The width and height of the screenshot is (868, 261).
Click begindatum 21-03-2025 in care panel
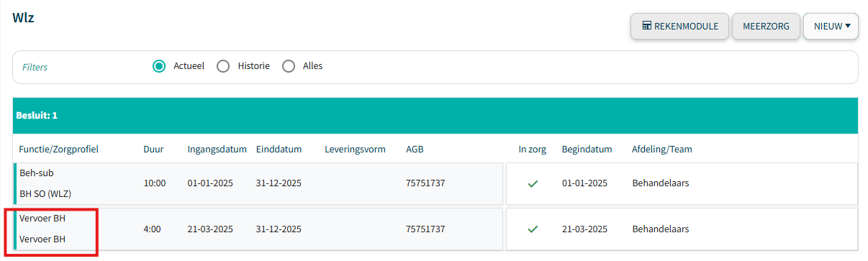584,229
